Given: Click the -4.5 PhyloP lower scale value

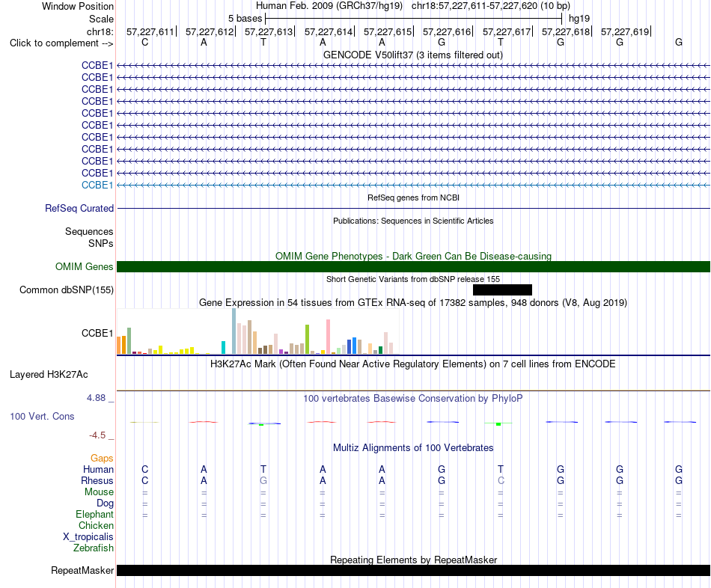Looking at the screenshot, I should pos(97,435).
